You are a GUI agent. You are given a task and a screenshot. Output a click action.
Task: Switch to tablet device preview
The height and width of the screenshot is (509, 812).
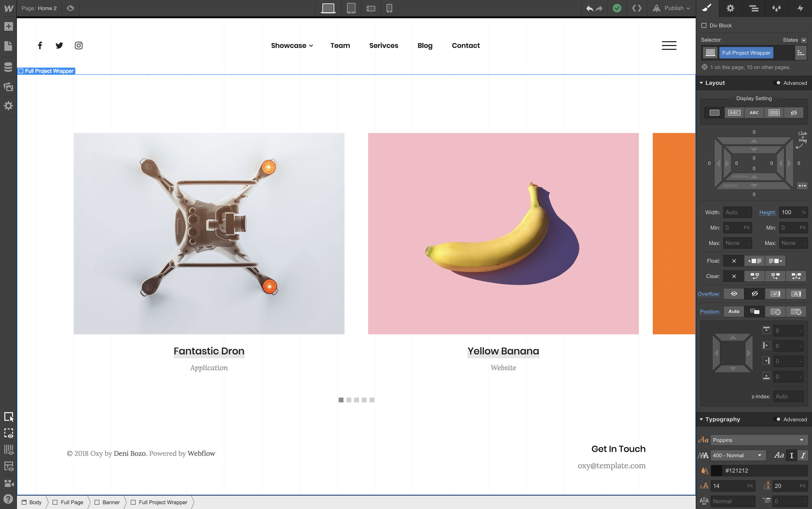351,8
